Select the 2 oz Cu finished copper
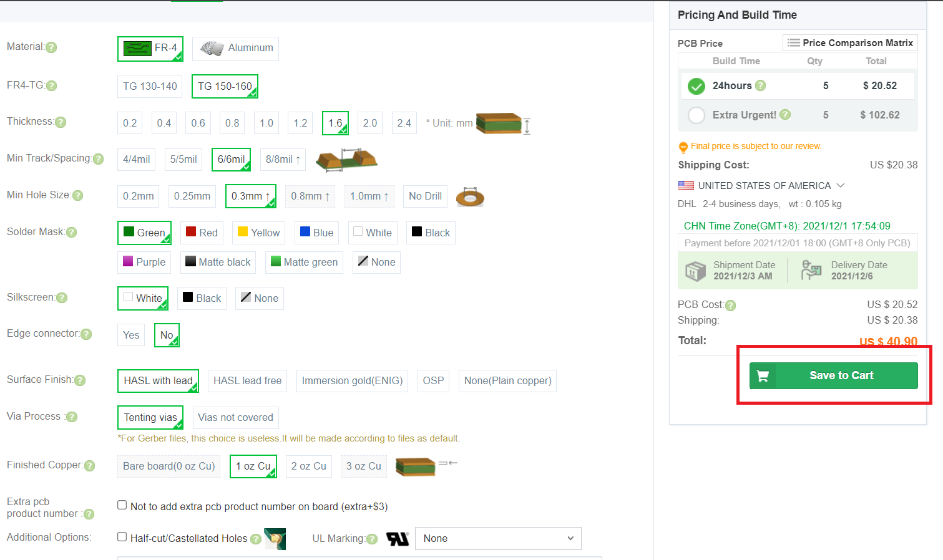This screenshot has height=560, width=943. click(308, 466)
